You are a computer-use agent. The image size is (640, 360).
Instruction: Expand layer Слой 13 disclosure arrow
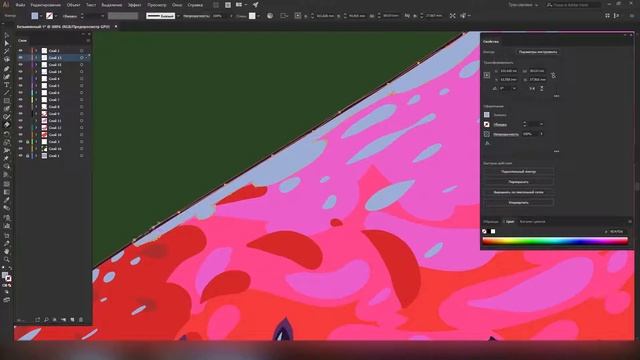pos(36,58)
